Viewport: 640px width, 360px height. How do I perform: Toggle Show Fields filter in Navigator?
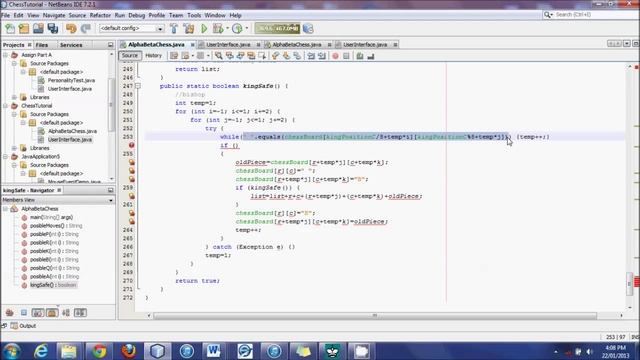(24, 313)
